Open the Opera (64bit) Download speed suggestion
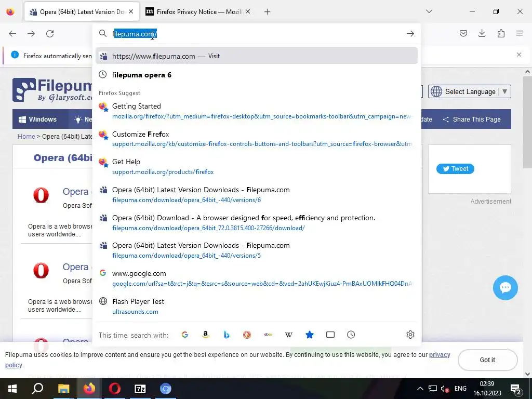This screenshot has height=399, width=532. [257, 222]
